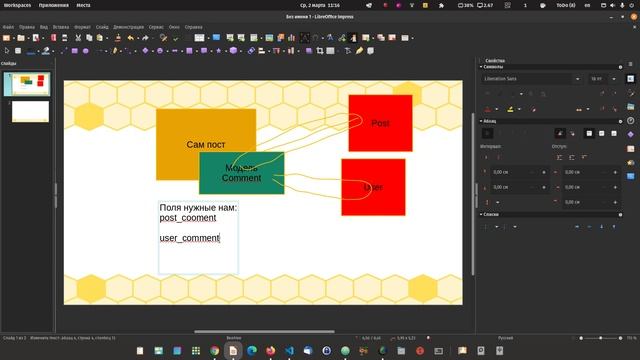The height and width of the screenshot is (360, 640).
Task: Open the unordered list dropdown arrow
Action: [497, 227]
